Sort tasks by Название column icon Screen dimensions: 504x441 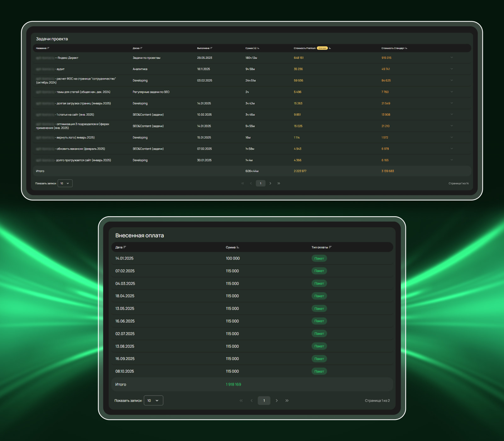48,48
